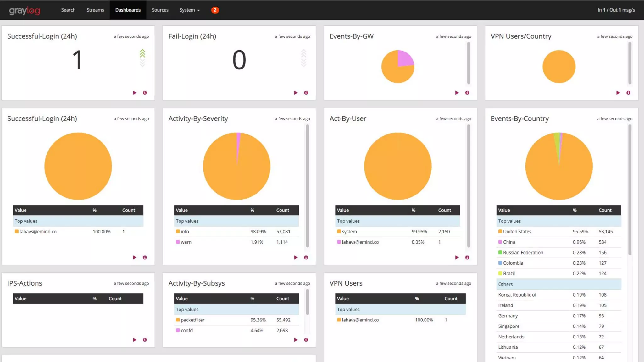Click the Dashboards tab

(128, 10)
